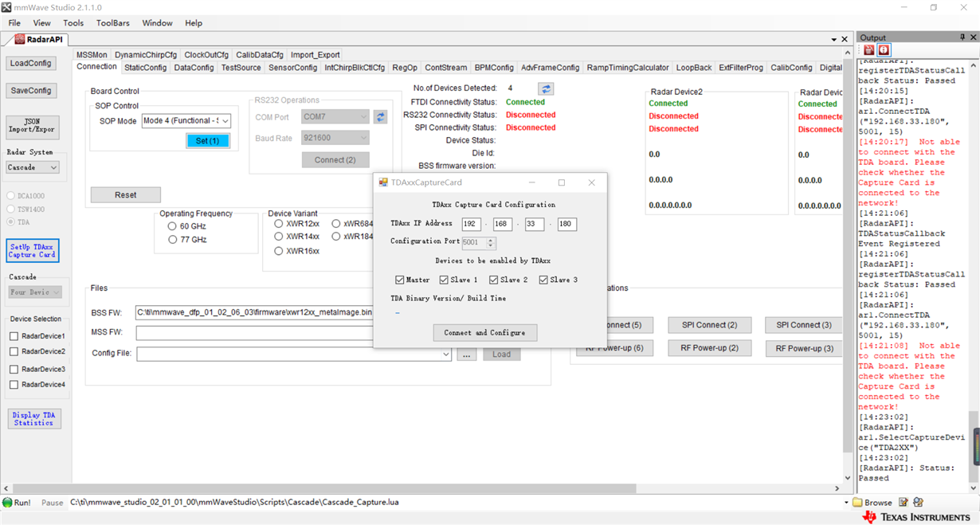The height and width of the screenshot is (525, 980).
Task: Click Connect and Configure button
Action: click(x=485, y=333)
